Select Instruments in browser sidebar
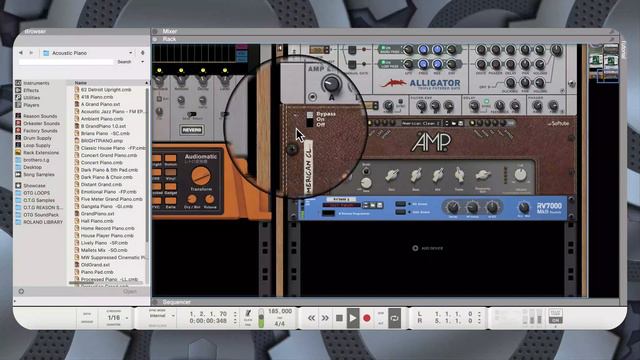The width and height of the screenshot is (640, 360). [x=33, y=83]
